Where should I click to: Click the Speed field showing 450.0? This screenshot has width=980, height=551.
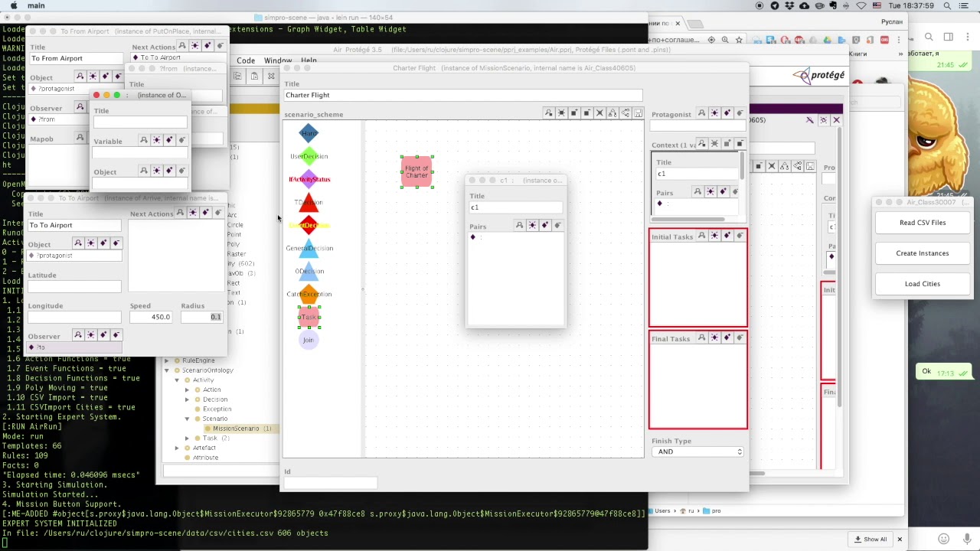pyautogui.click(x=151, y=317)
